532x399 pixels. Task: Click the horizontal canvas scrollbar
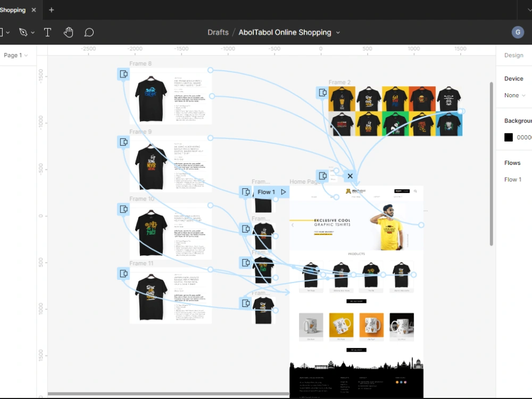point(169,394)
